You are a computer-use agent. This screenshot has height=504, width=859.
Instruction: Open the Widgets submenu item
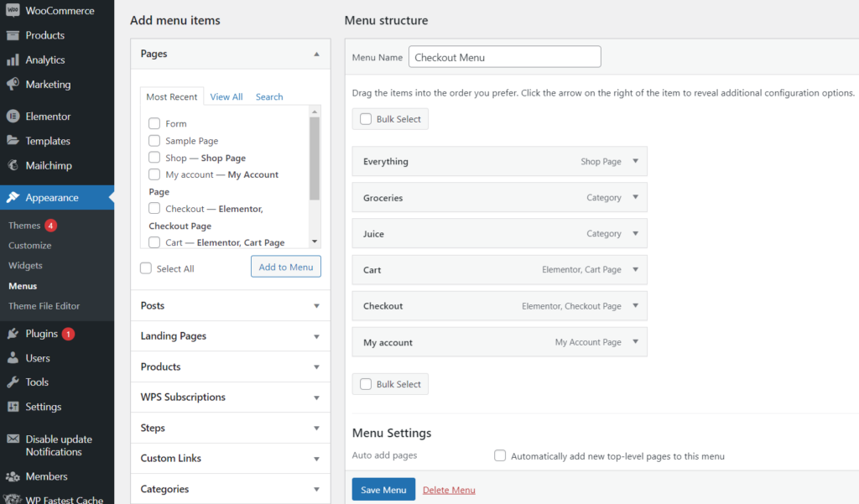tap(25, 265)
